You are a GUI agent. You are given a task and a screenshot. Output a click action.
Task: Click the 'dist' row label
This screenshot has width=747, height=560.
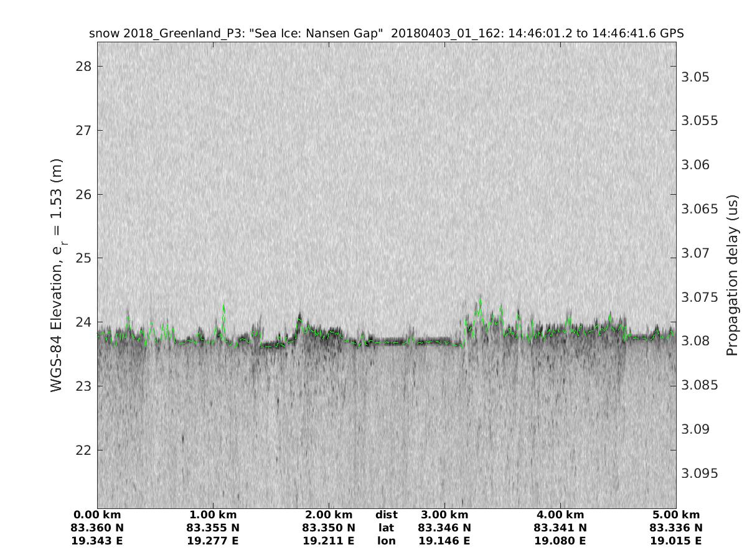point(387,515)
